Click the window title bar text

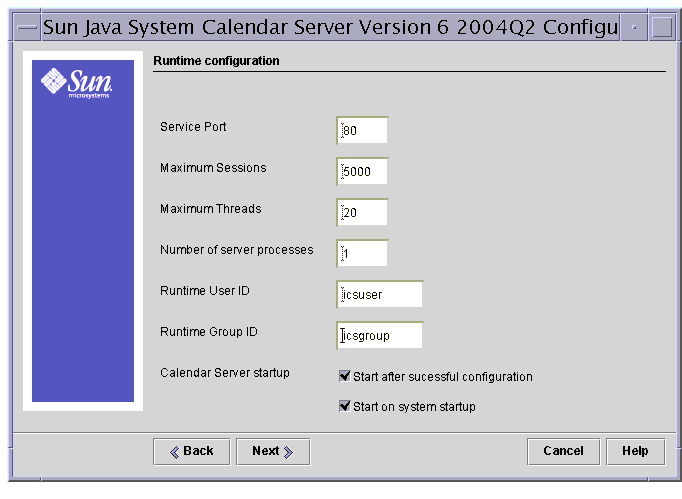tap(331, 27)
